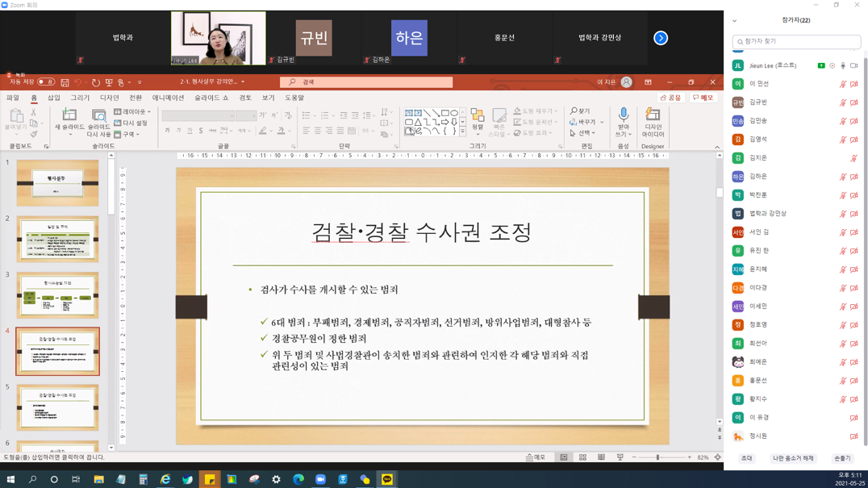Click Invite (초대) in participants panel
The image size is (868, 488).
click(x=747, y=458)
